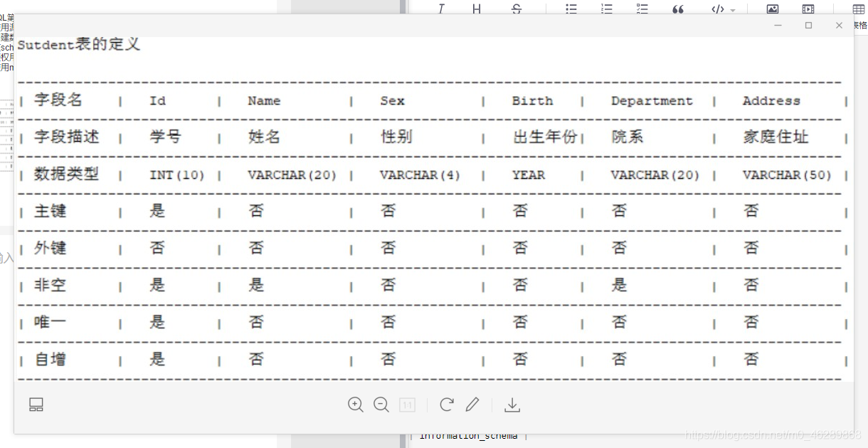Insert task checklist in editor
This screenshot has width=868, height=448.
point(642,9)
